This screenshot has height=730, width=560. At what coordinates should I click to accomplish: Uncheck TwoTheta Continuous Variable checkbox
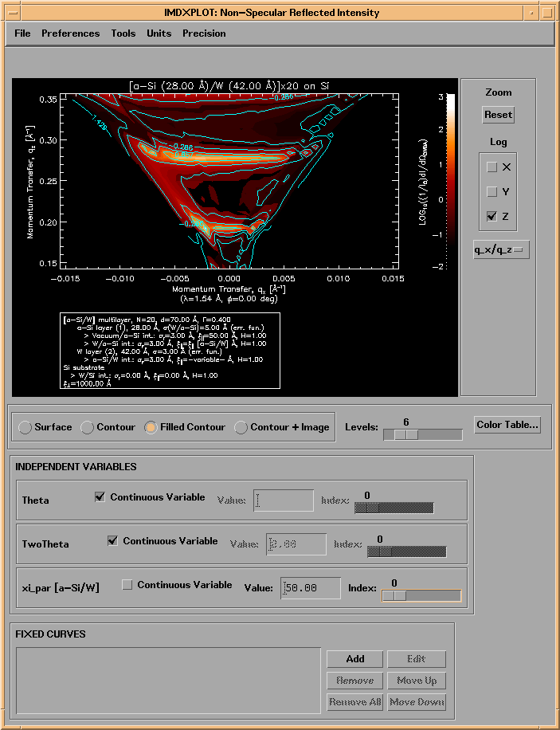coord(112,541)
